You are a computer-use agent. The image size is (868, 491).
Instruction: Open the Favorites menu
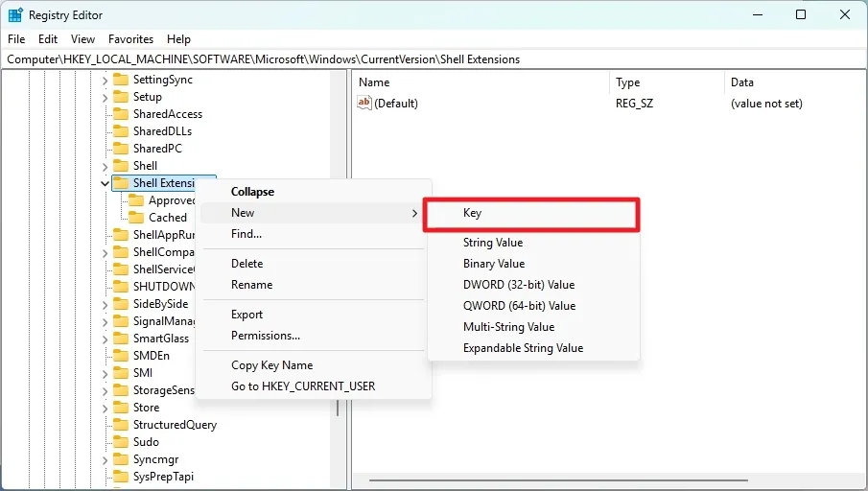pos(130,39)
